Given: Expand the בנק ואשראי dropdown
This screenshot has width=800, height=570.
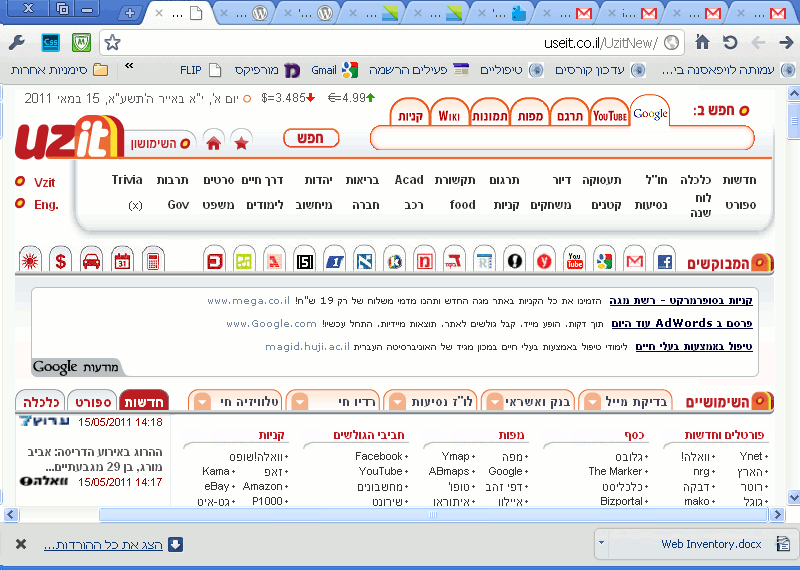Looking at the screenshot, I should [494, 402].
